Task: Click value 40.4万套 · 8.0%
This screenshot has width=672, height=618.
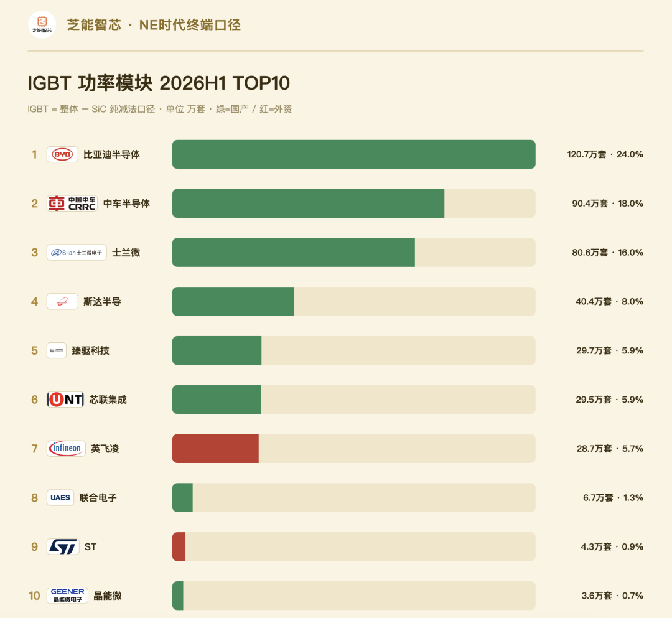Action: click(x=609, y=302)
